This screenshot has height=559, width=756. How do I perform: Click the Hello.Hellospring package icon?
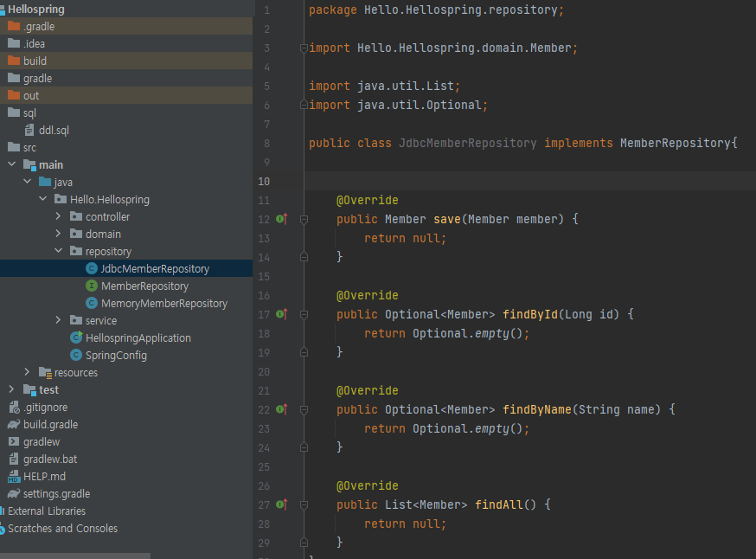pos(61,199)
